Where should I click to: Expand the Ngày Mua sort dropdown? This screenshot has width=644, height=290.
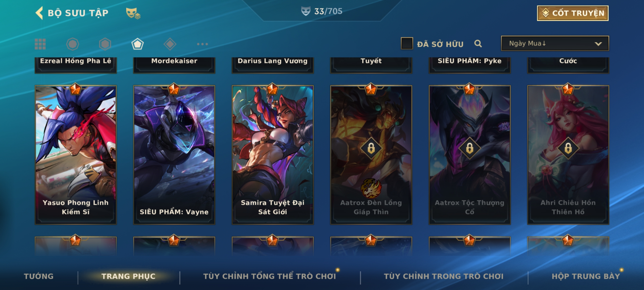[x=555, y=43]
